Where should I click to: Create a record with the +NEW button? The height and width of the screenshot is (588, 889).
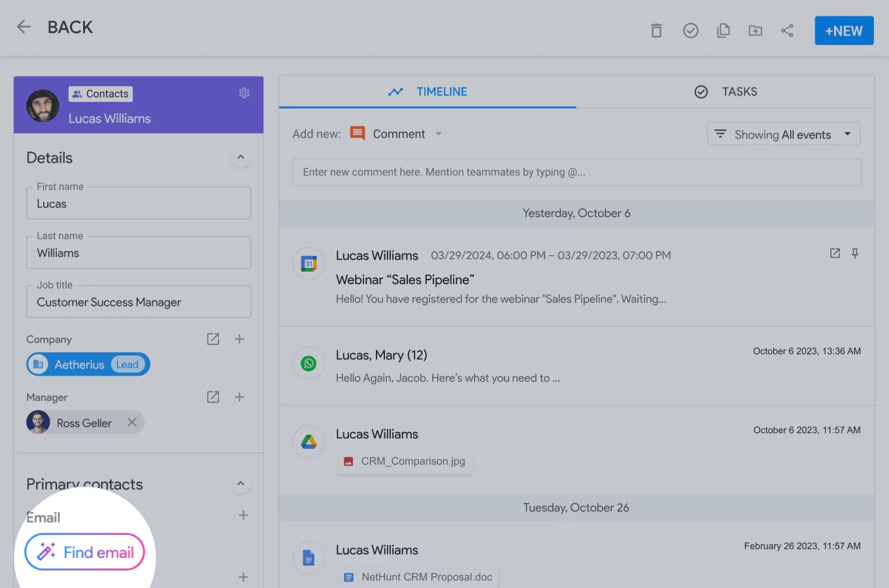844,30
